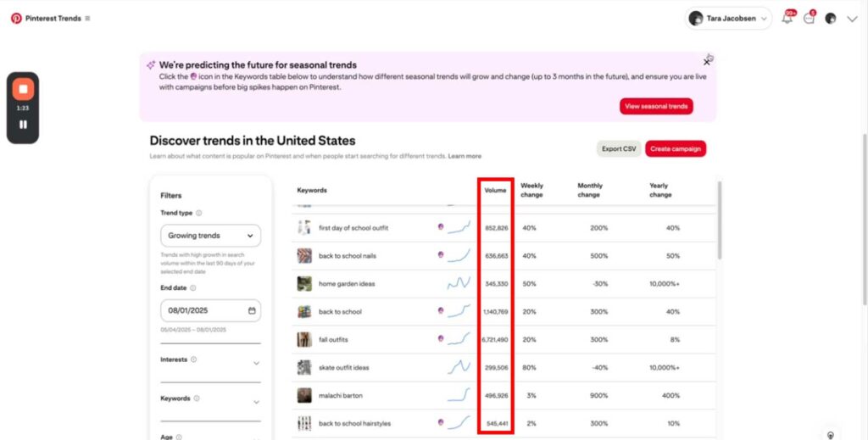Open back to school hairstyles thumbnail
The image size is (868, 440).
click(x=304, y=423)
